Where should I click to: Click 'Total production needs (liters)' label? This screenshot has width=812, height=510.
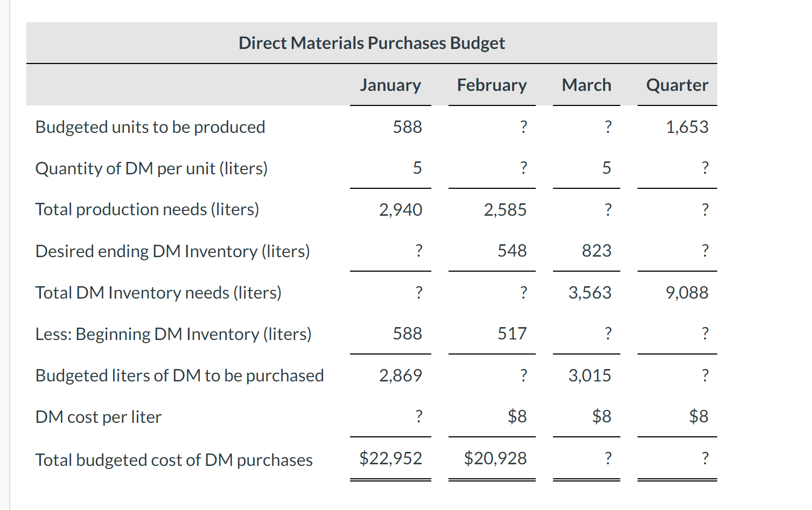click(x=147, y=209)
